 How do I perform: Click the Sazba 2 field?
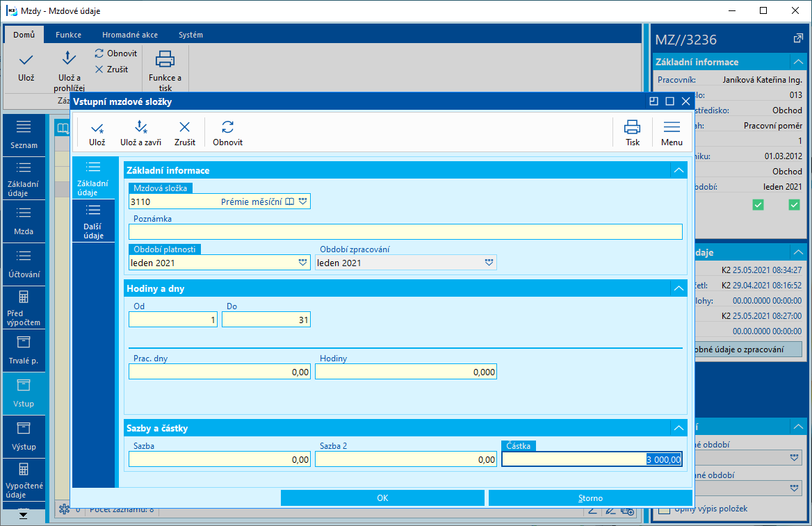(406, 459)
